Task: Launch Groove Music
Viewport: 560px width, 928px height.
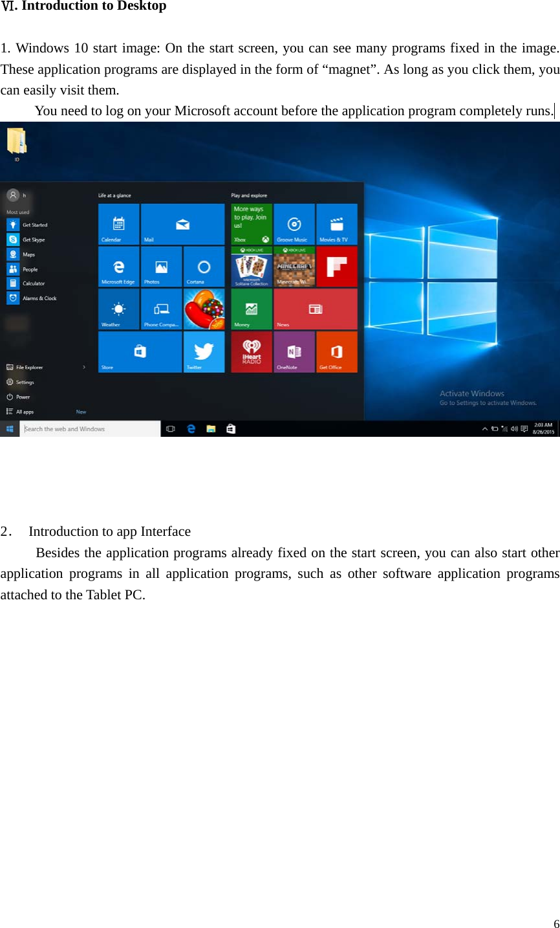Action: (294, 224)
